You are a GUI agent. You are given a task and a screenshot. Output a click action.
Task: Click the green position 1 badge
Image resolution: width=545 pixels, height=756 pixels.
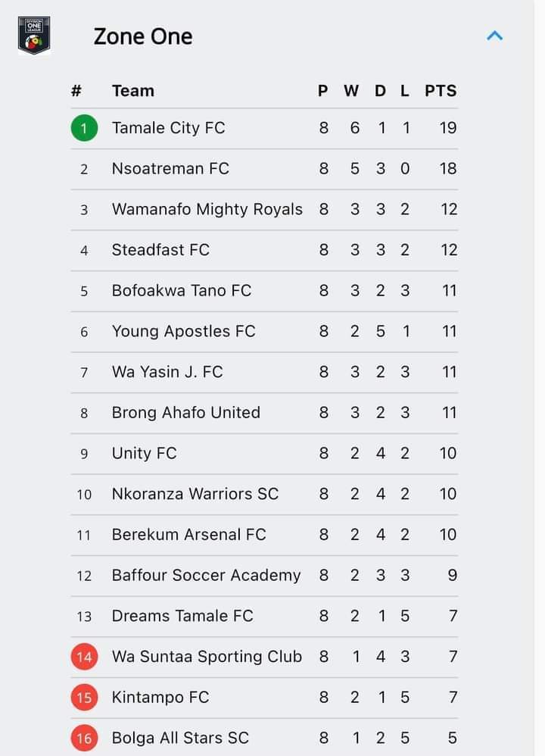(x=84, y=128)
